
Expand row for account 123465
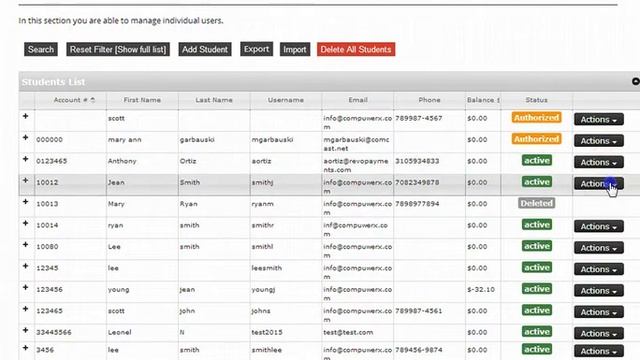pyautogui.click(x=25, y=309)
